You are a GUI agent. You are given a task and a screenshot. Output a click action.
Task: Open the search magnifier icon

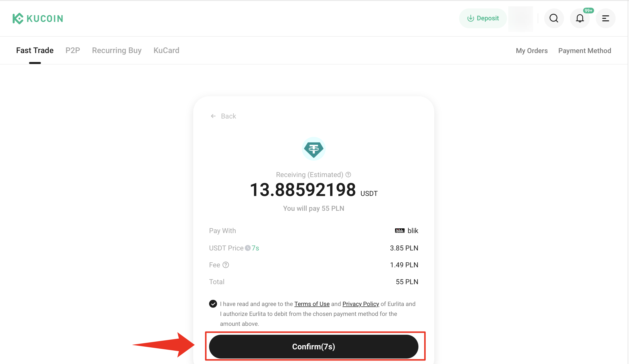pyautogui.click(x=554, y=18)
